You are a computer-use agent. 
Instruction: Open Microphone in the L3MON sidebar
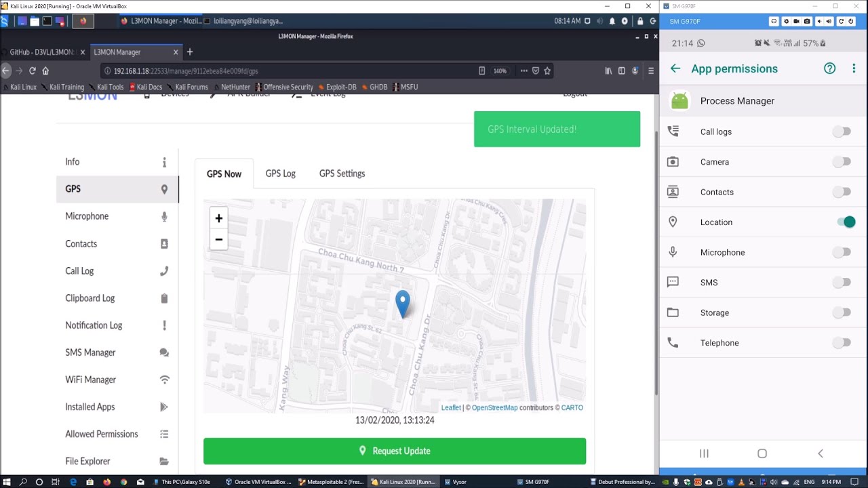pos(117,216)
